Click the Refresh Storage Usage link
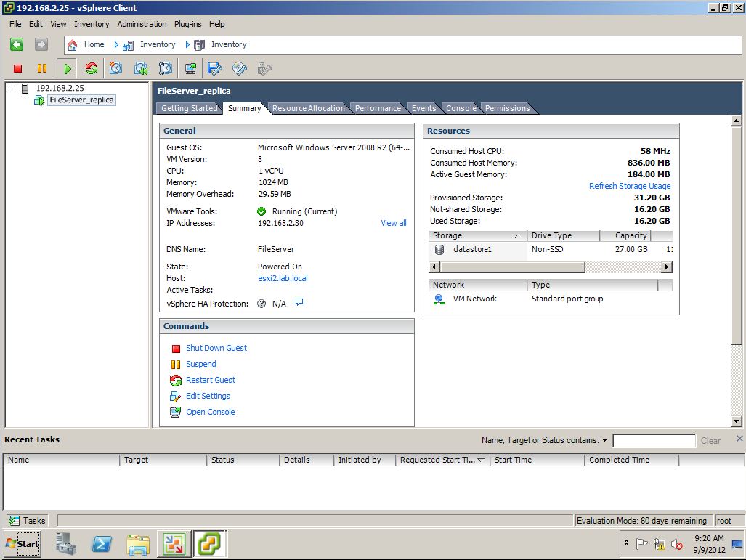The image size is (746, 560). (630, 186)
